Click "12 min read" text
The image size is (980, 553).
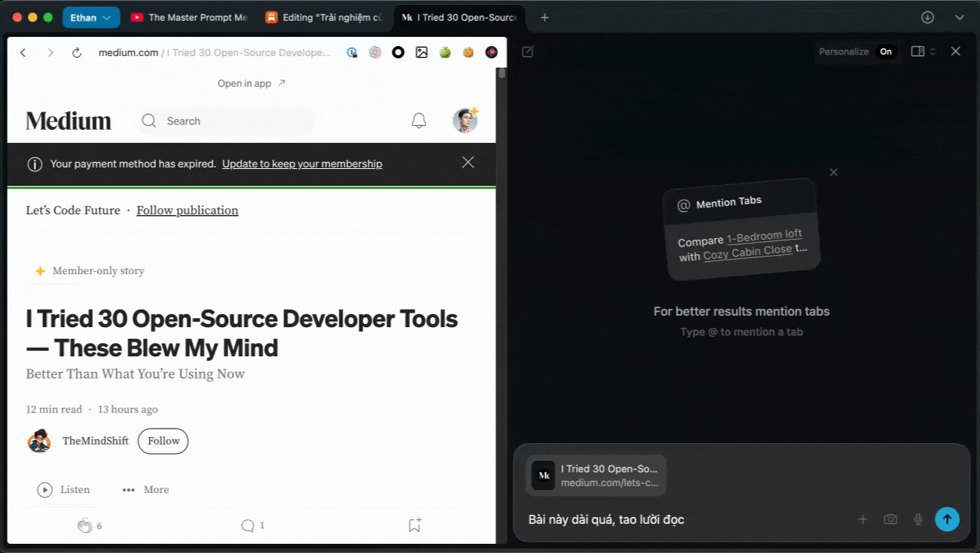[x=54, y=409]
